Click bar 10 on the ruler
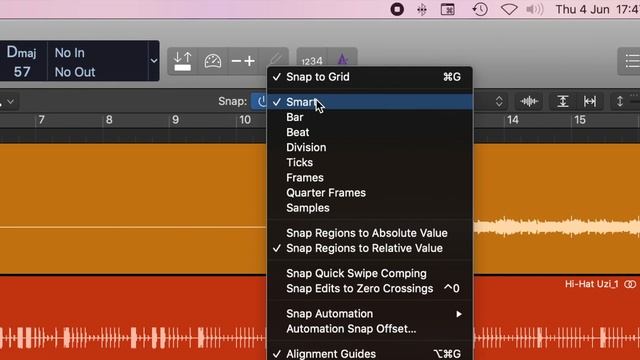Screen dimensions: 640x360 point(245,120)
